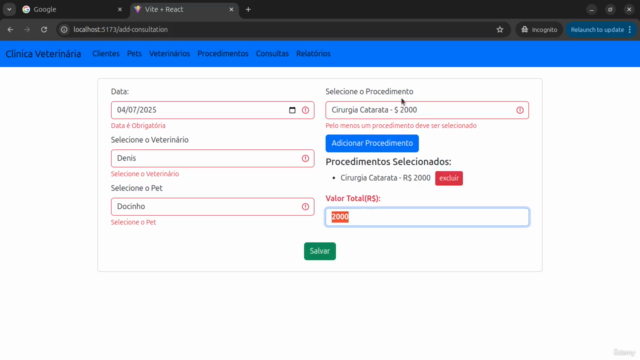This screenshot has width=640, height=360.
Task: Open the Incognito indicator
Action: pyautogui.click(x=539, y=29)
